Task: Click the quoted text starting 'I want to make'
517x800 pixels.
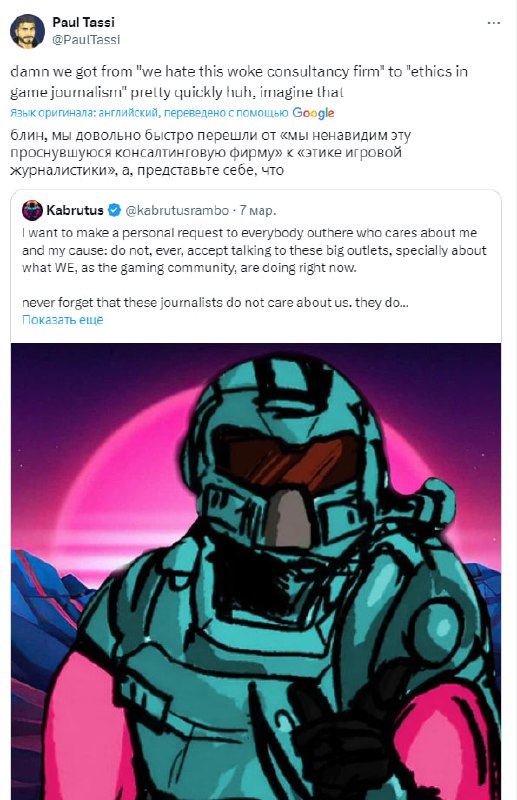Action: [254, 250]
